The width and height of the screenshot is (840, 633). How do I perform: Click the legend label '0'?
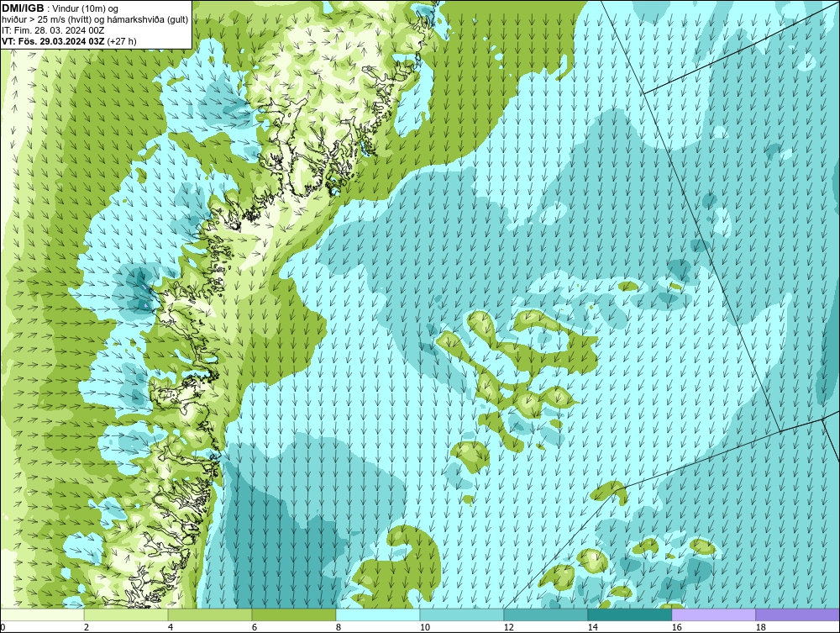click(x=3, y=627)
